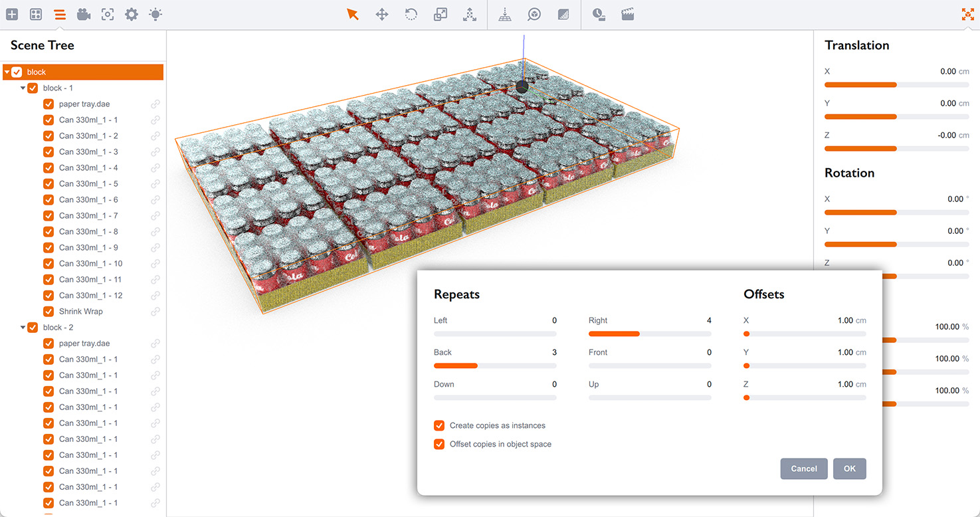
Task: Toggle checkbox for Shrink Wrap
Action: pos(49,311)
